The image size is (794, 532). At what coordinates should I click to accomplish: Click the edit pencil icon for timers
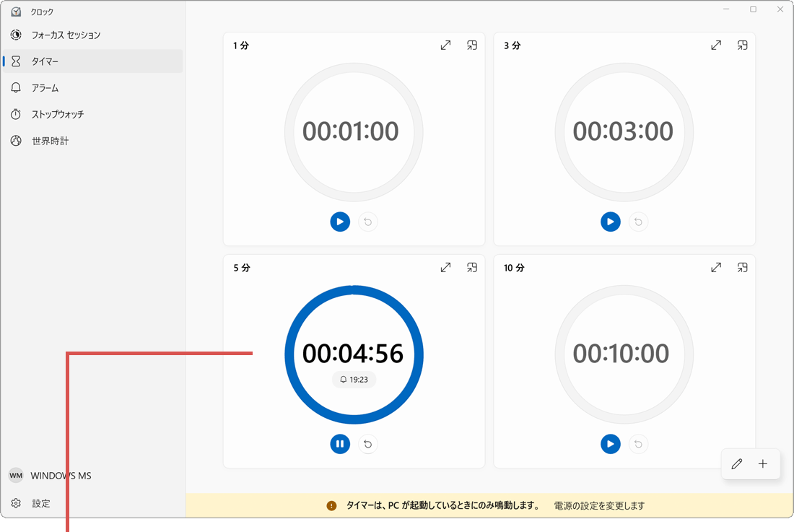coord(736,464)
